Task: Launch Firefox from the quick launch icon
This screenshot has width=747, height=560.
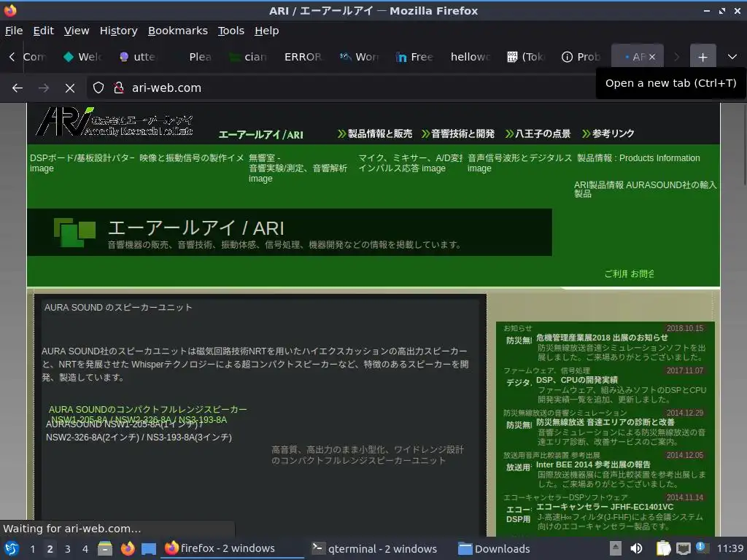Action: pyautogui.click(x=127, y=548)
